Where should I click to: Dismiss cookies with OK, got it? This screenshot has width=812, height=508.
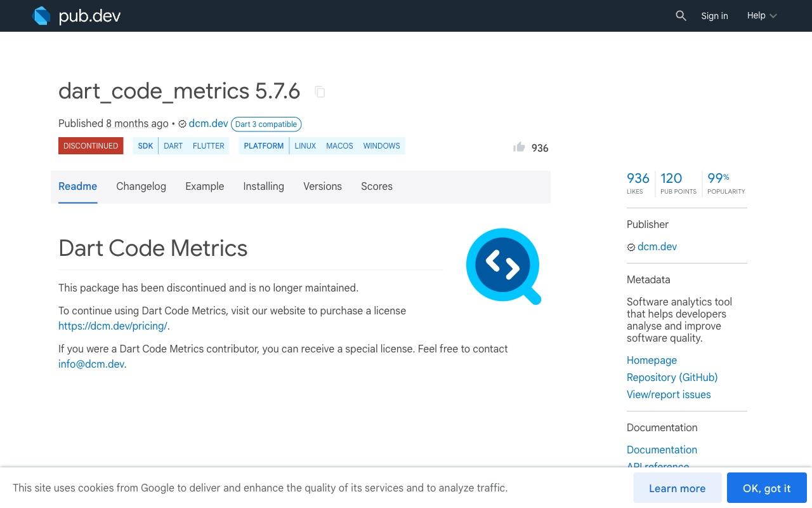[x=766, y=488]
